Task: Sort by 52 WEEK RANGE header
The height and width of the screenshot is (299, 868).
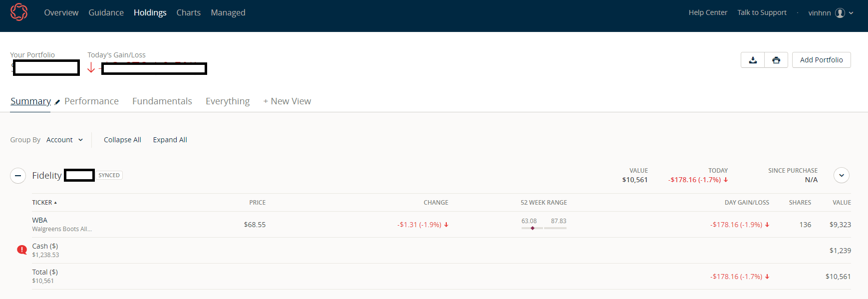Action: pyautogui.click(x=544, y=203)
